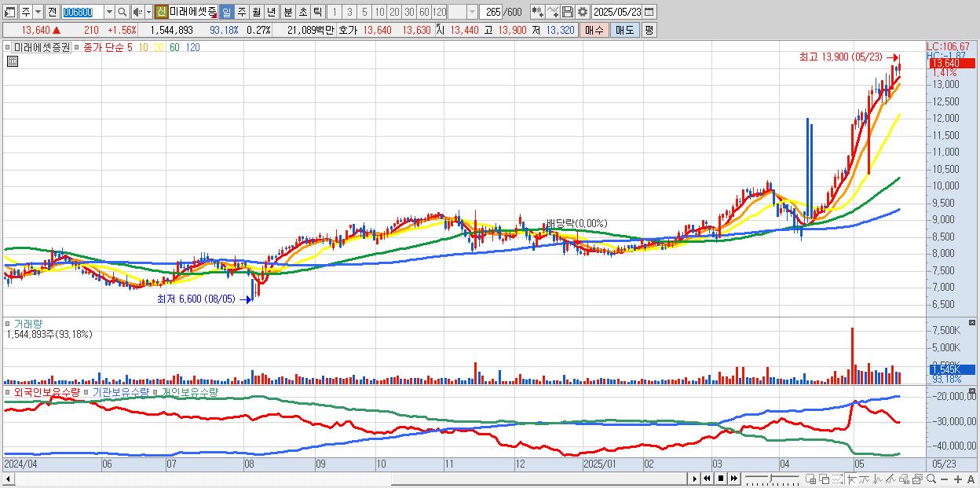Screen dimensions: 980x488
Task: Click the magnifier stock search icon
Action: (122, 12)
